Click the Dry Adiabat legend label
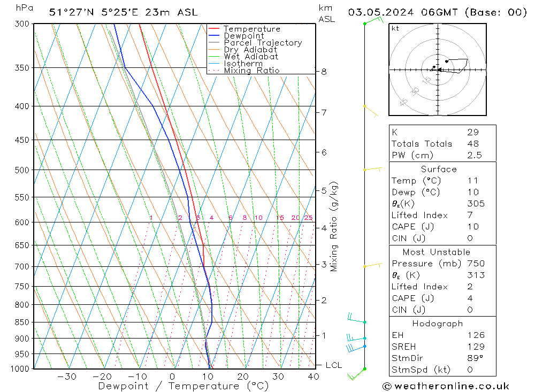 (250, 50)
